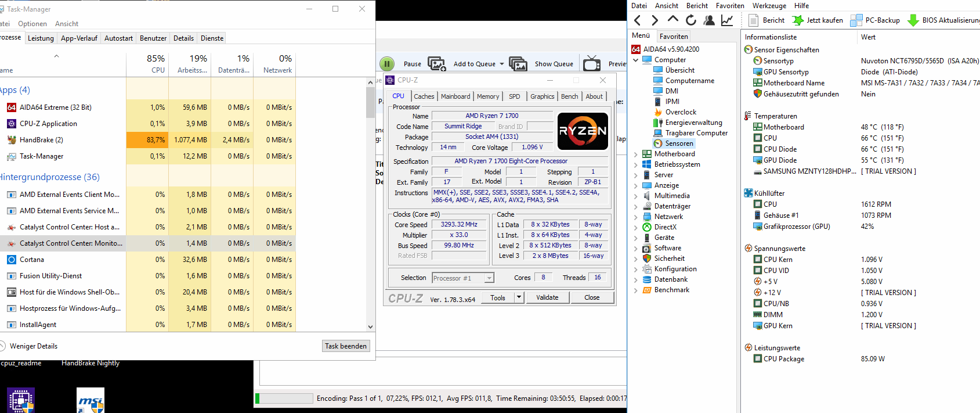This screenshot has width=980, height=413.
Task: Click AIDA64 forward navigation arrow
Action: coord(655,20)
